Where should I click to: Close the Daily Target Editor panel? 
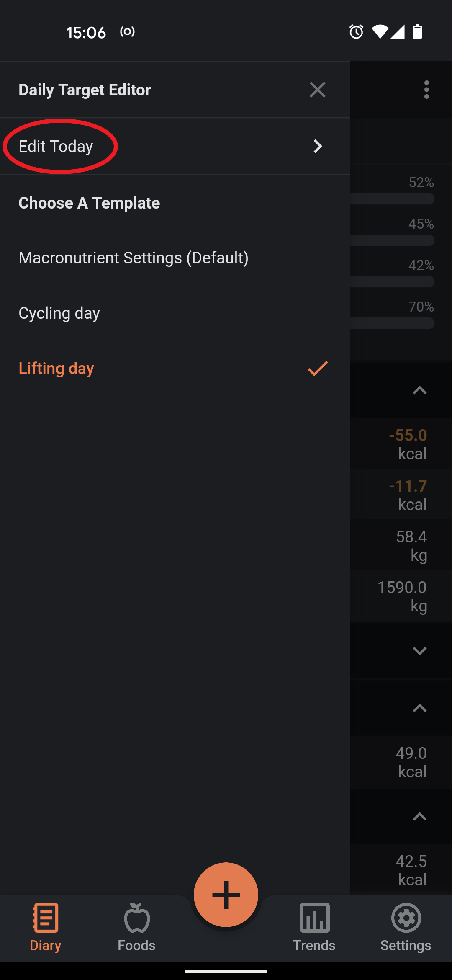[x=318, y=90]
